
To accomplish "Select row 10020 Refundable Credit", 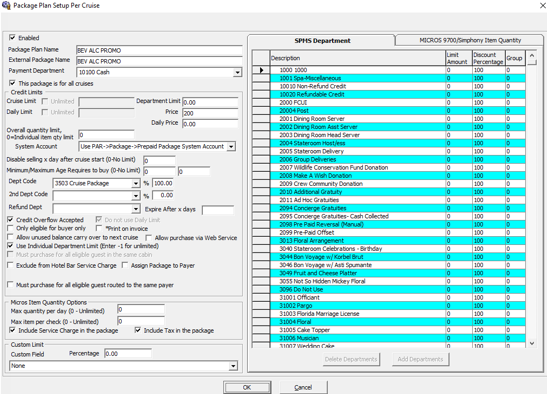I will (x=397, y=94).
